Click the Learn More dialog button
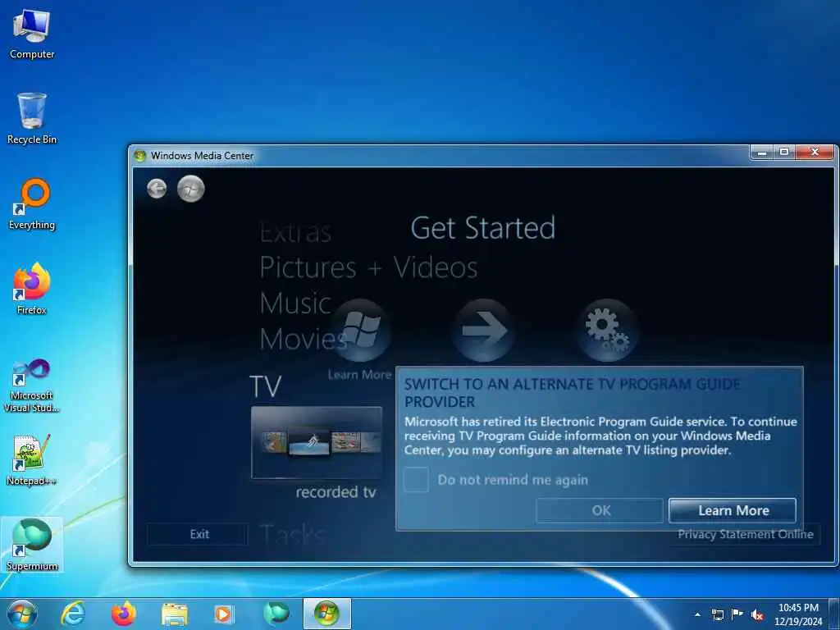840x630 pixels. click(733, 510)
